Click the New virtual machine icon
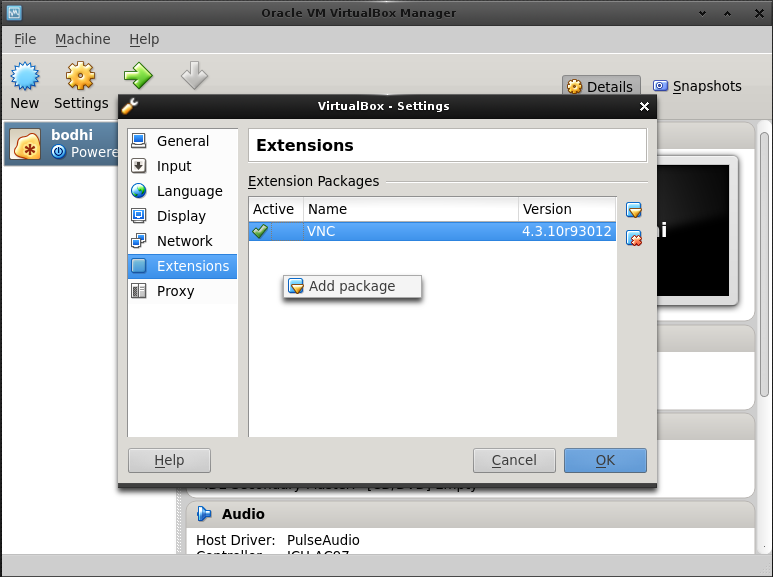The height and width of the screenshot is (577, 773). pos(25,76)
